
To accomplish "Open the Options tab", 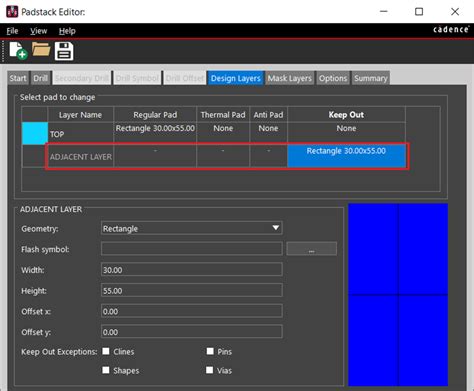I will coord(333,78).
